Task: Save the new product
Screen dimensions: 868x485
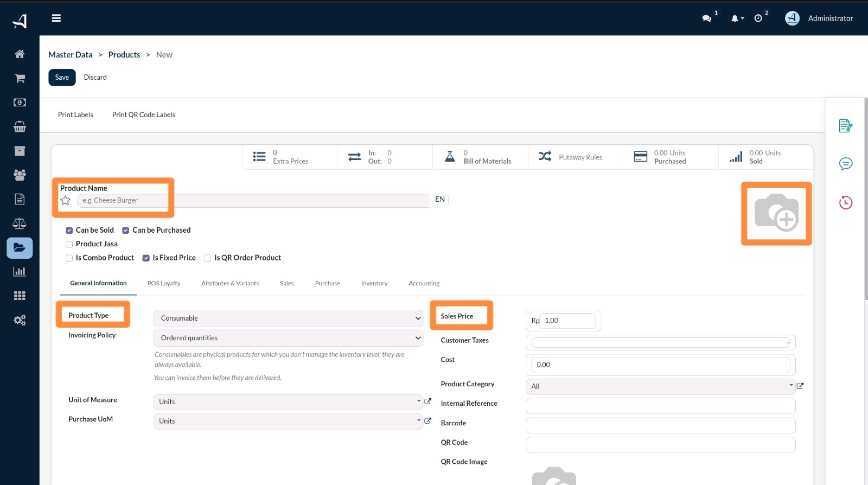Action: [62, 78]
